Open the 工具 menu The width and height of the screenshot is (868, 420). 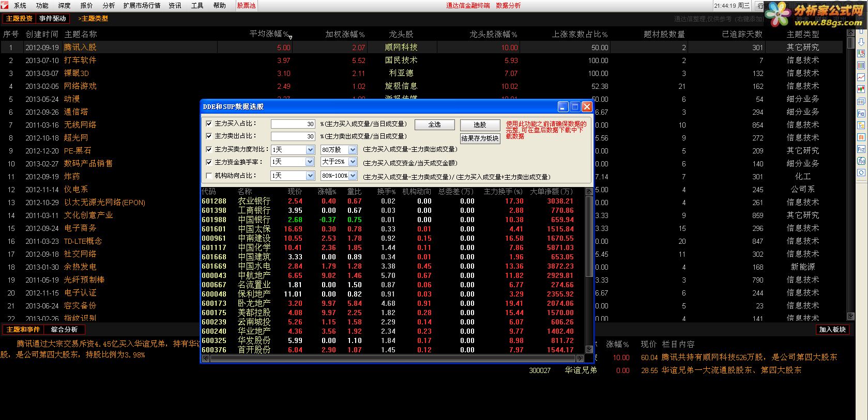click(x=197, y=6)
